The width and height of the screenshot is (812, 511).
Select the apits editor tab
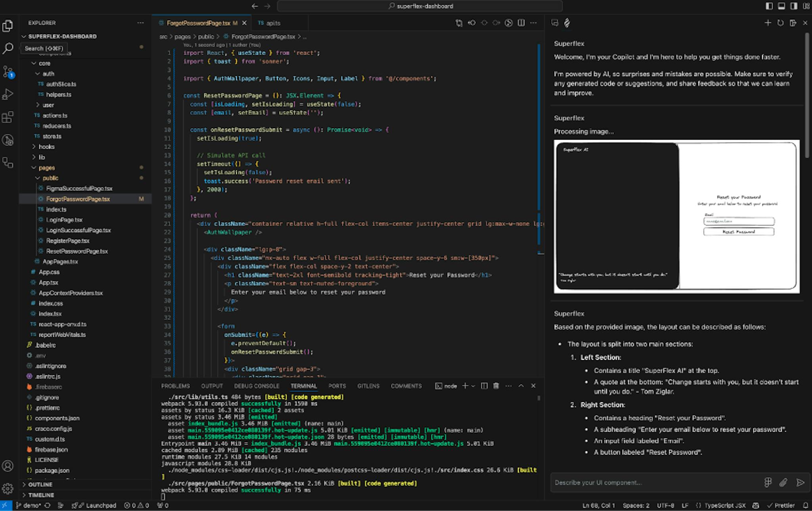(273, 23)
